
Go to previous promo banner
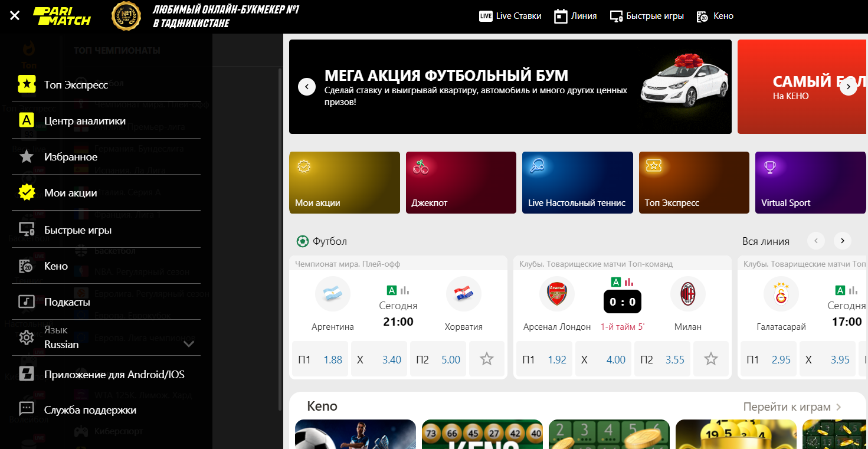307,87
